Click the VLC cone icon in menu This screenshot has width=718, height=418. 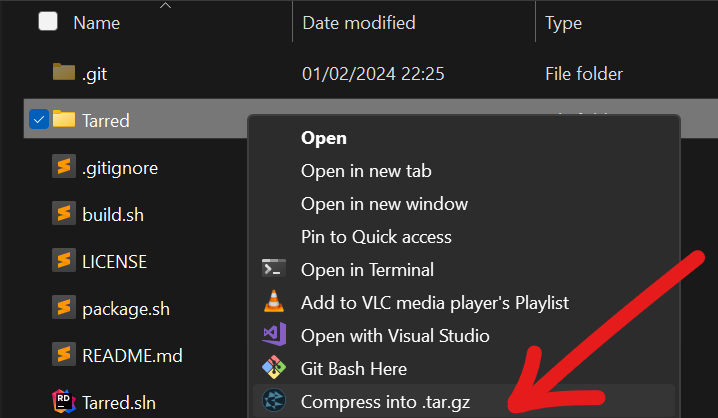click(274, 302)
